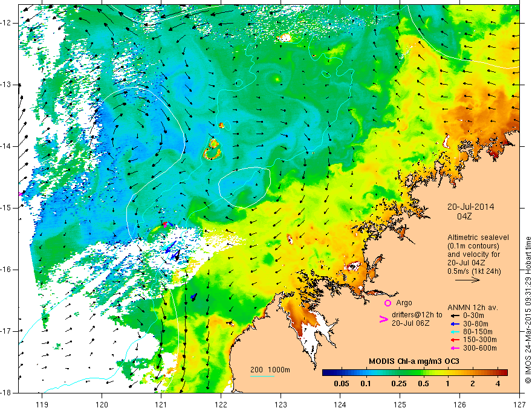The height and width of the screenshot is (411, 532).
Task: Click the longitude axis label 121
Action: click(161, 404)
